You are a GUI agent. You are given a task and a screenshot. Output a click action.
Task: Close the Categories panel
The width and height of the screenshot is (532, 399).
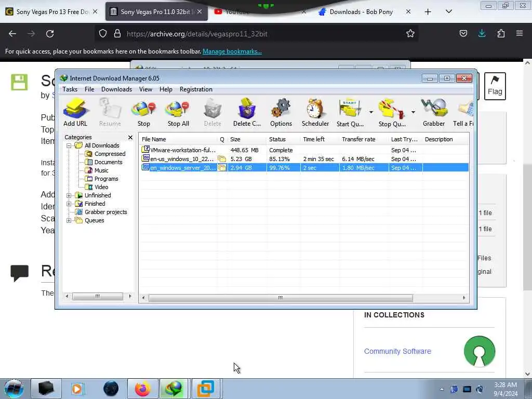pyautogui.click(x=130, y=137)
